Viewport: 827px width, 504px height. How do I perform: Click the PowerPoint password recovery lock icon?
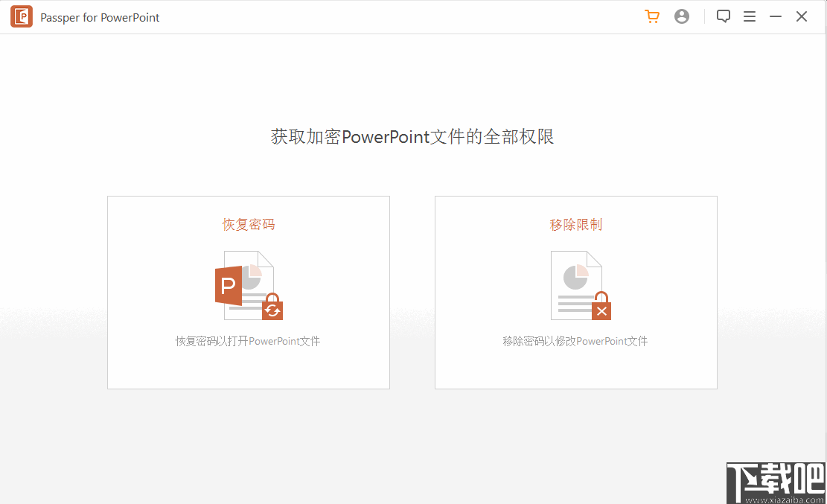coord(248,285)
